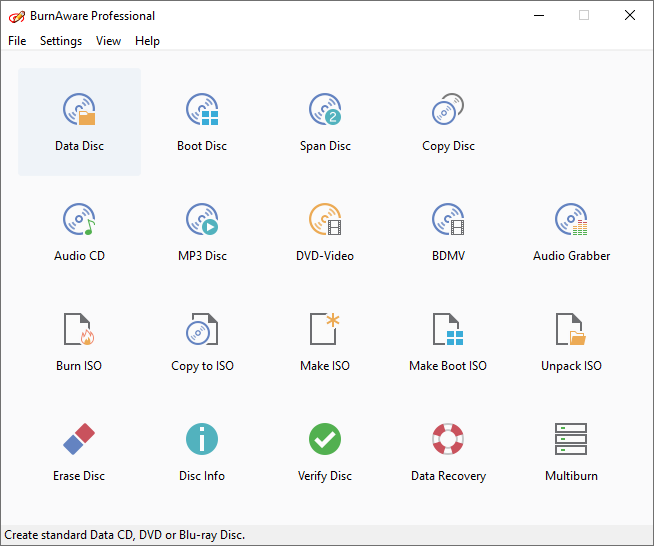
Task: Launch the Boot Disc option
Action: coord(202,111)
